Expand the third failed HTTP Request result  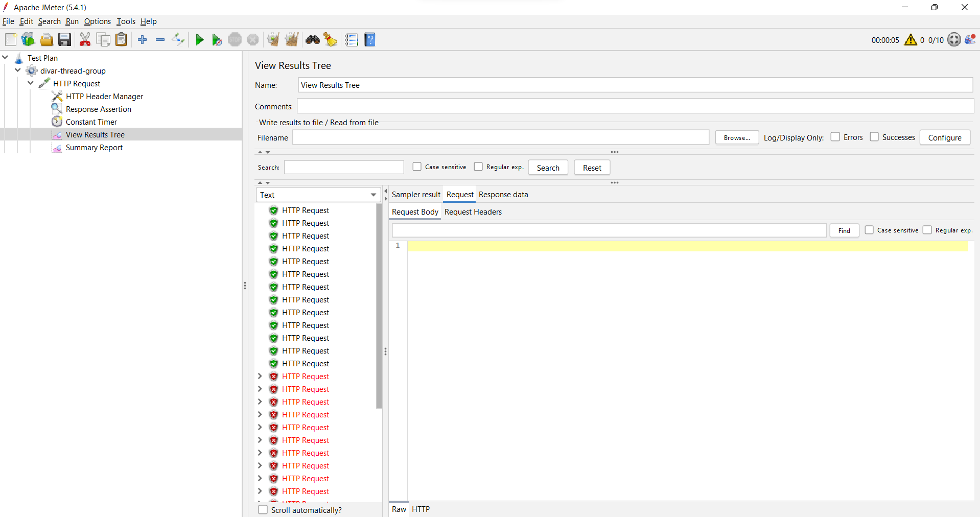click(260, 402)
